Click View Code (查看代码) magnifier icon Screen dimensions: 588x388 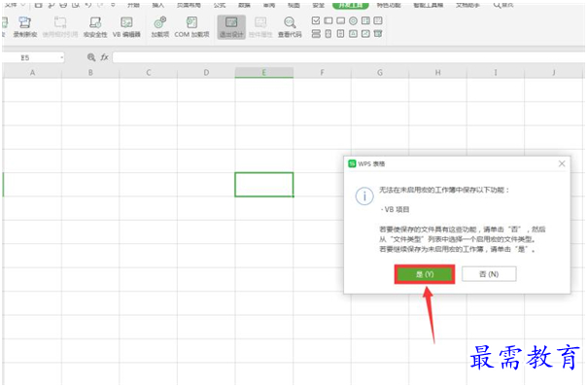pyautogui.click(x=290, y=23)
